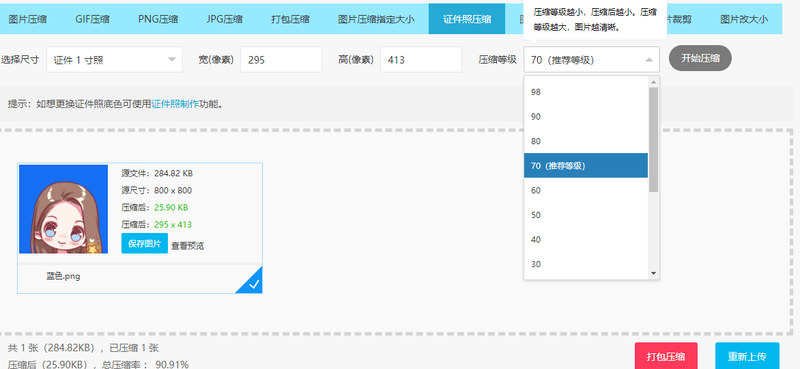Click the dropdown list scrollbar thumb

point(654,139)
